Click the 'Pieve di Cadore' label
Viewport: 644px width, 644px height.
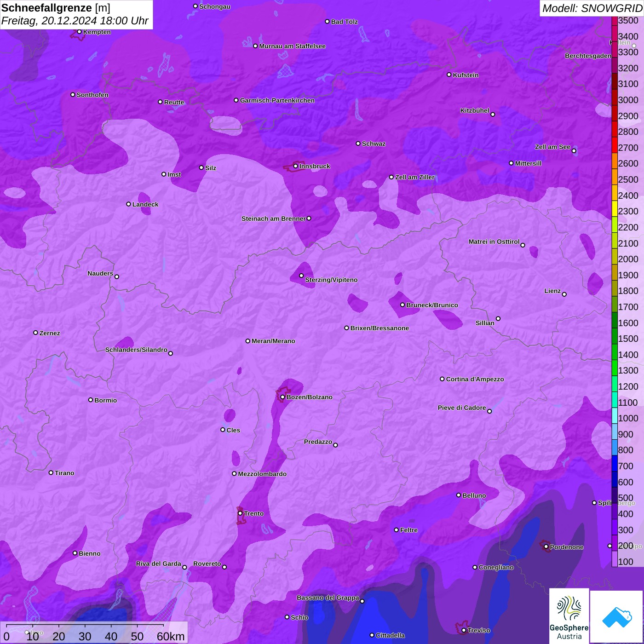(462, 408)
